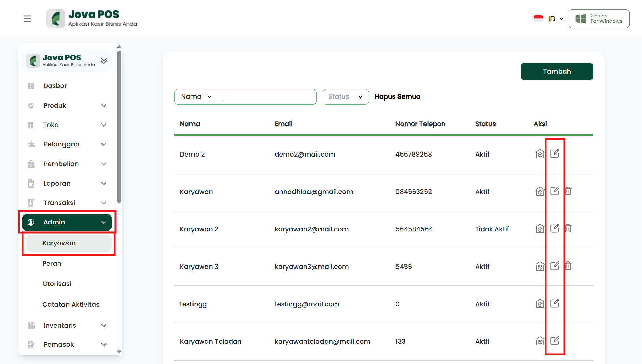Click Hapus Semua to clear filters
The width and height of the screenshot is (642, 364).
(397, 97)
